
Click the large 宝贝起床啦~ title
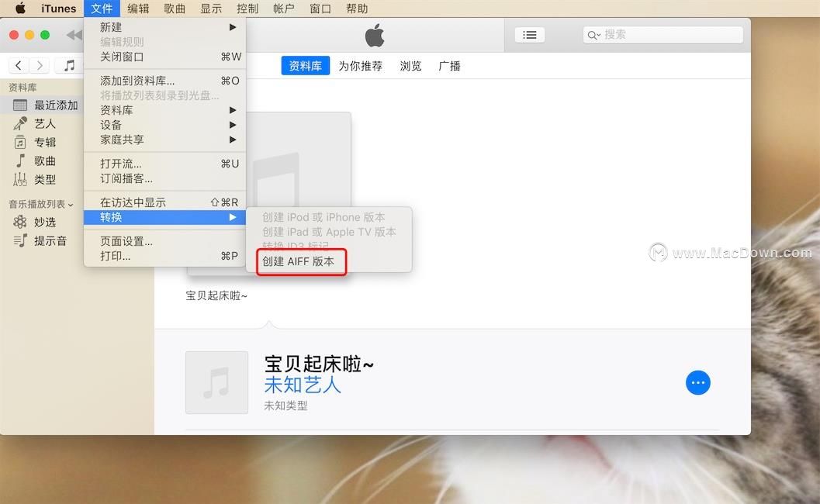click(319, 364)
